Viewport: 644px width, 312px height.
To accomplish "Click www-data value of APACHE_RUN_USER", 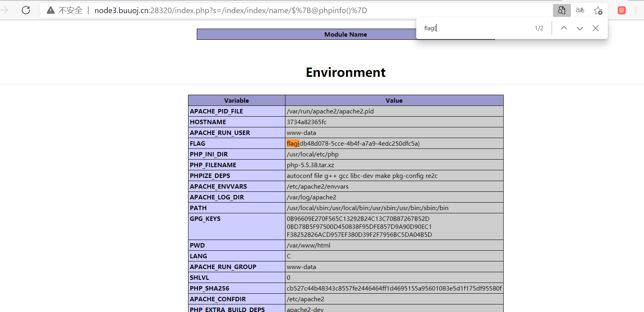I will [x=301, y=133].
